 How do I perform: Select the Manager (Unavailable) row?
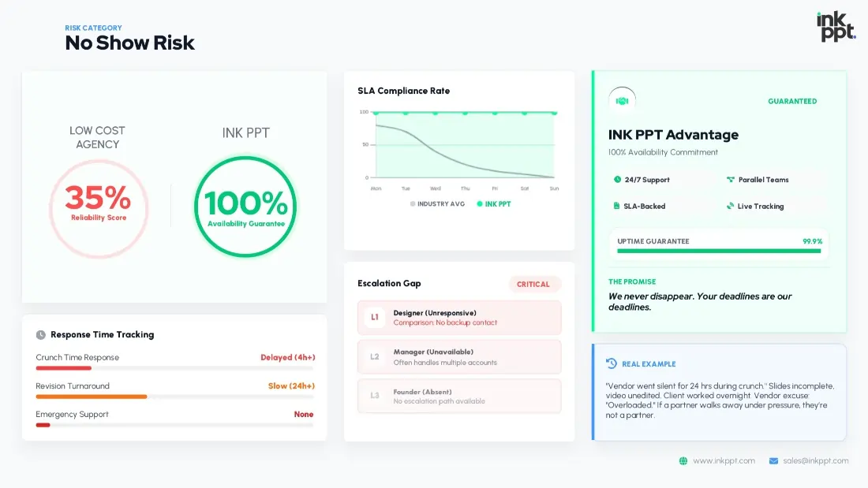[x=459, y=357]
